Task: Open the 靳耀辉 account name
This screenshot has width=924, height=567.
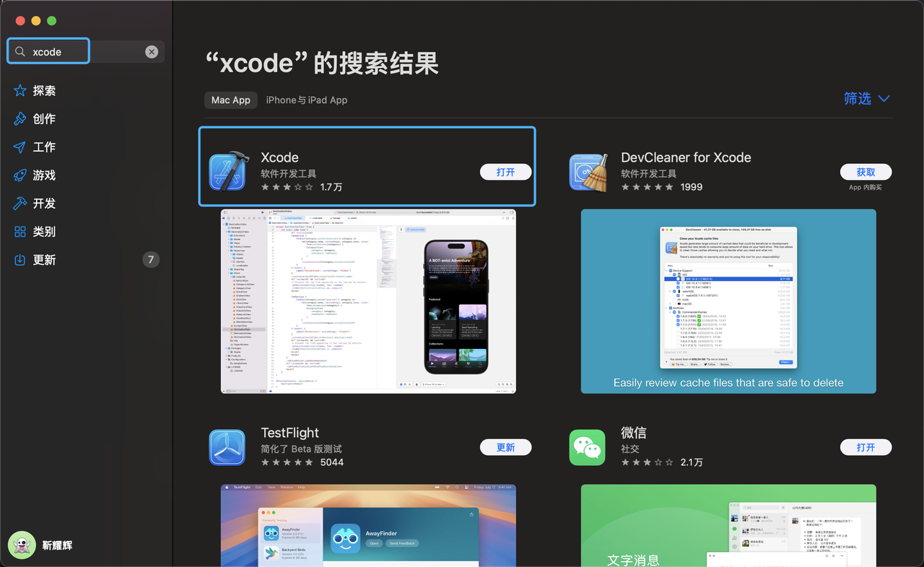Action: click(x=57, y=545)
